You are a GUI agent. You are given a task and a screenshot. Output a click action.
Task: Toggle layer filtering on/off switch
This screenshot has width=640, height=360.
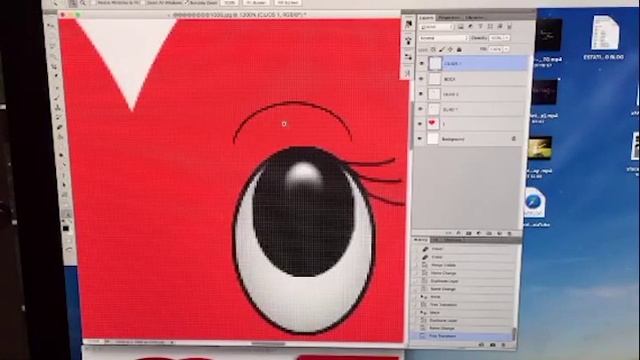[x=509, y=27]
